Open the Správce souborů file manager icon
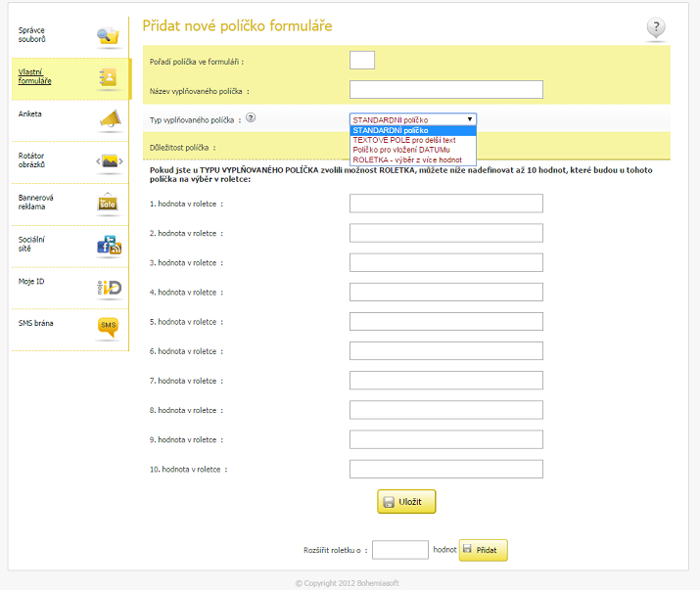The image size is (700, 590). click(x=109, y=36)
